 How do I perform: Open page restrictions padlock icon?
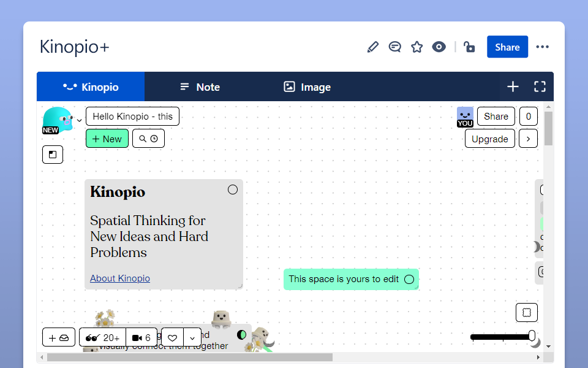click(x=469, y=47)
